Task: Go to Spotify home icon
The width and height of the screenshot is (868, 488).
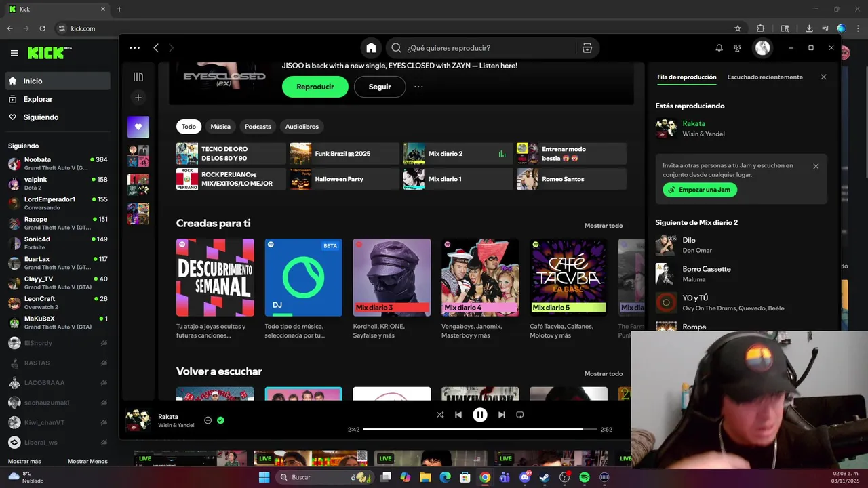Action: (371, 48)
